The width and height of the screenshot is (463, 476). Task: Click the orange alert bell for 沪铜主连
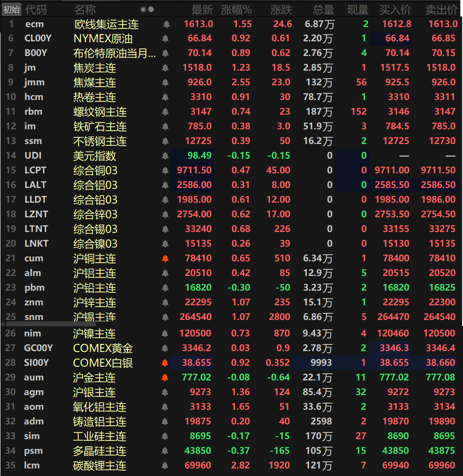coord(165,258)
